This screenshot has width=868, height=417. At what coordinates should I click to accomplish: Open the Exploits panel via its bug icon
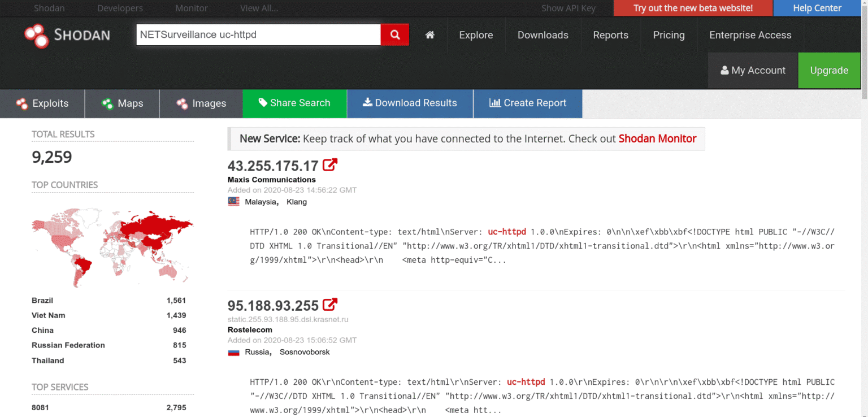pyautogui.click(x=21, y=103)
